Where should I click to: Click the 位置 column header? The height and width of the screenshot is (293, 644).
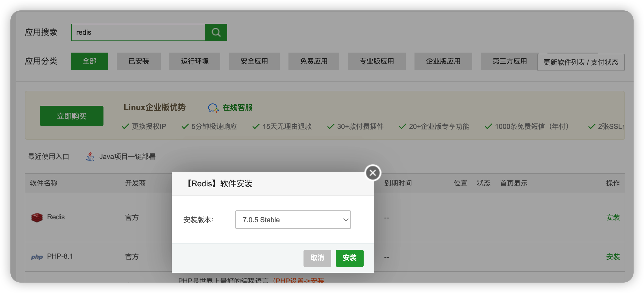click(460, 183)
